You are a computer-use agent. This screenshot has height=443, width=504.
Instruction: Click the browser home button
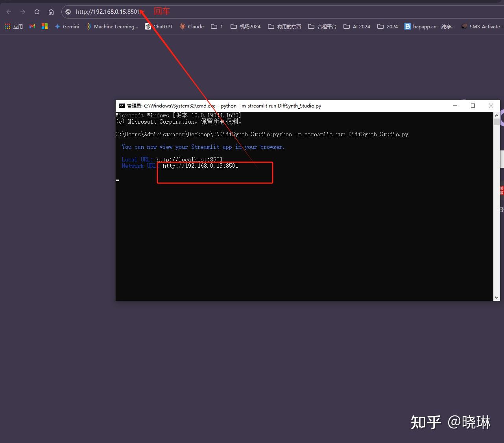[51, 11]
